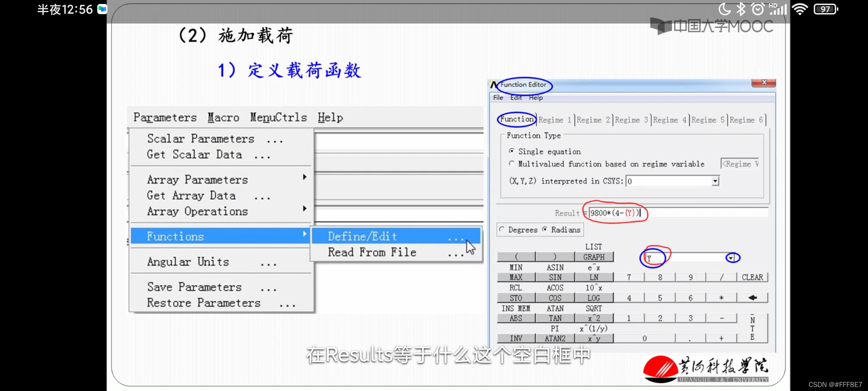
Task: Open the CSYS dropdown list
Action: click(x=715, y=181)
